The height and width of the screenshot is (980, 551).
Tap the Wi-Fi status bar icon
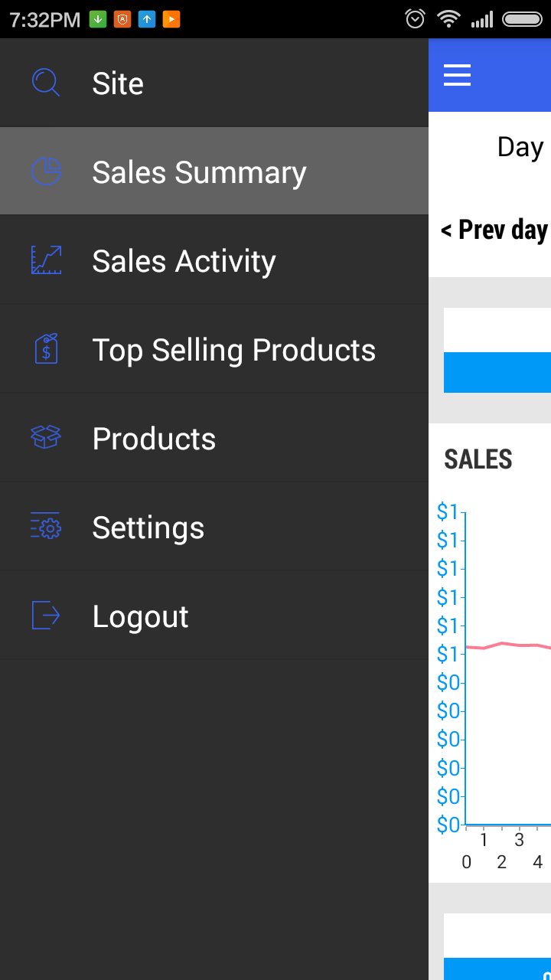(x=448, y=19)
